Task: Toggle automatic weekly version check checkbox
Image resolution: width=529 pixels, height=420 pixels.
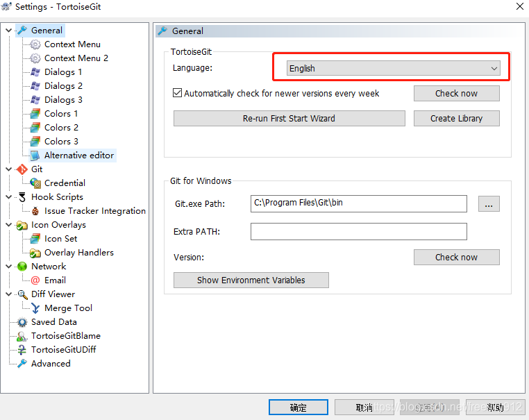Action: coord(178,93)
